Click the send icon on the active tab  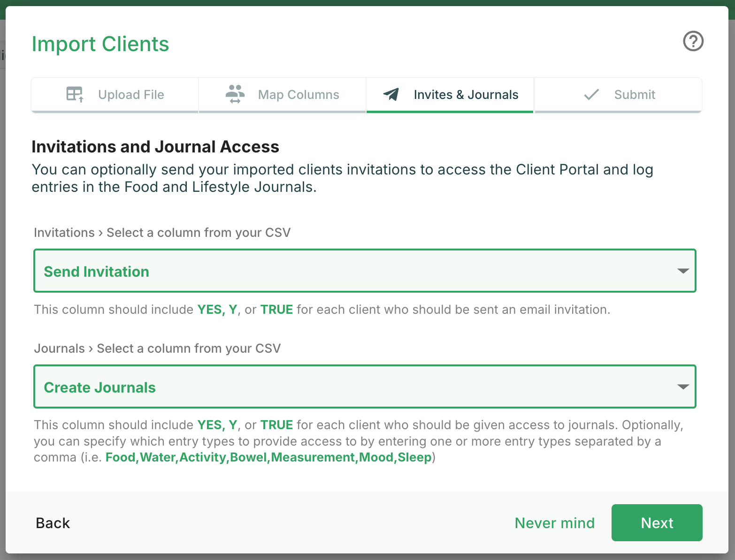(x=391, y=94)
